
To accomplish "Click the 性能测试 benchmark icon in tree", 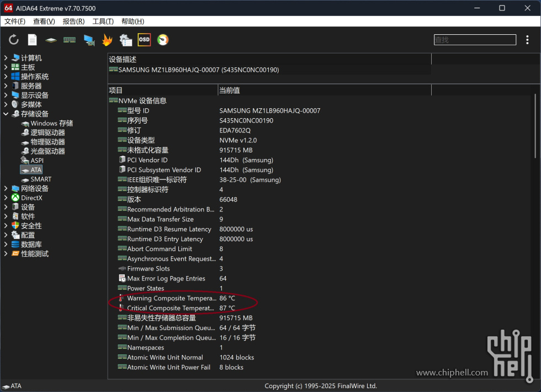I will [15, 253].
